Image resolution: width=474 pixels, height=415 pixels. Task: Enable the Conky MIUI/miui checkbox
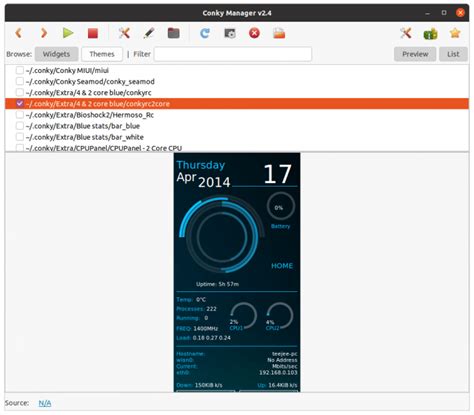coord(20,70)
